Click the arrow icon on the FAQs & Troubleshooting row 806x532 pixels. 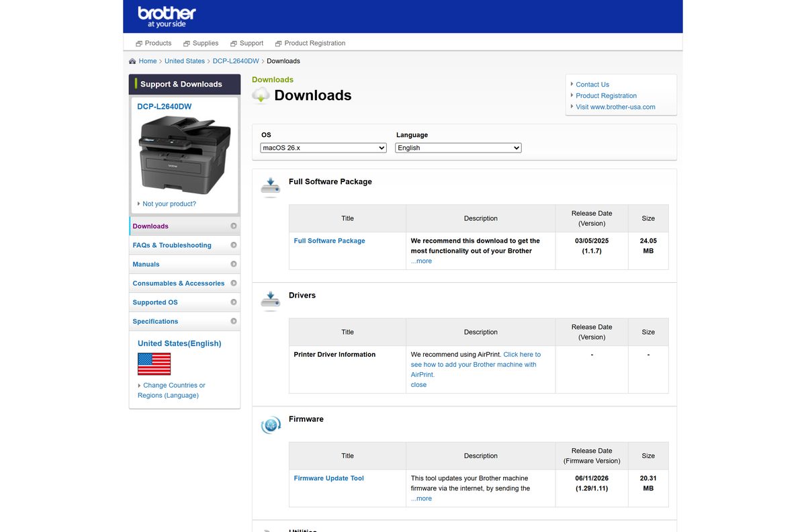[234, 245]
